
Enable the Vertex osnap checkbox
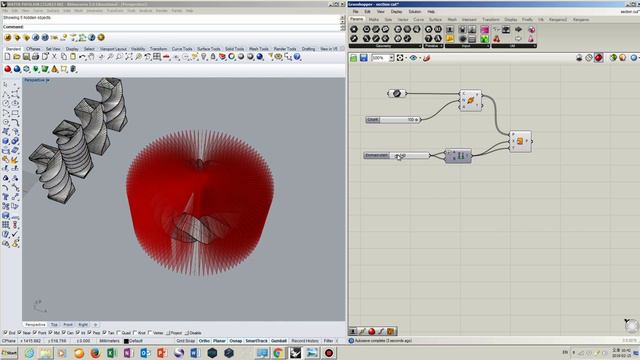[150, 333]
